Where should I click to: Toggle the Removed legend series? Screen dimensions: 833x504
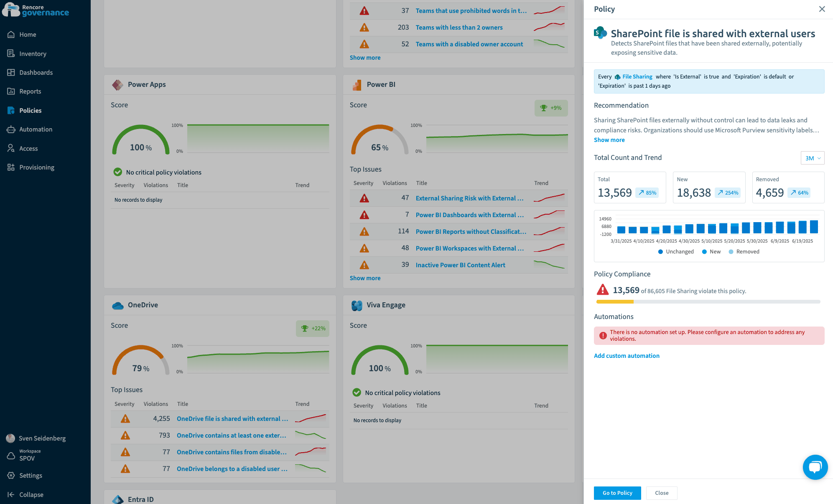(x=744, y=252)
